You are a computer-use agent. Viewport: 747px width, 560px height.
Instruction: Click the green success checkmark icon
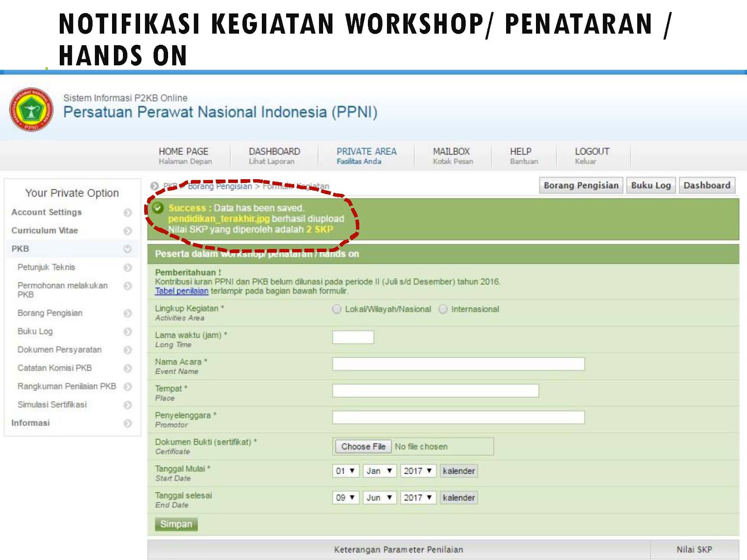click(x=158, y=208)
